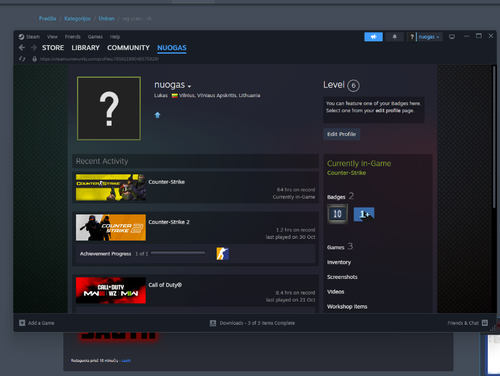This screenshot has height=376, width=500.
Task: Open Friends & Chat
Action: pyautogui.click(x=463, y=323)
